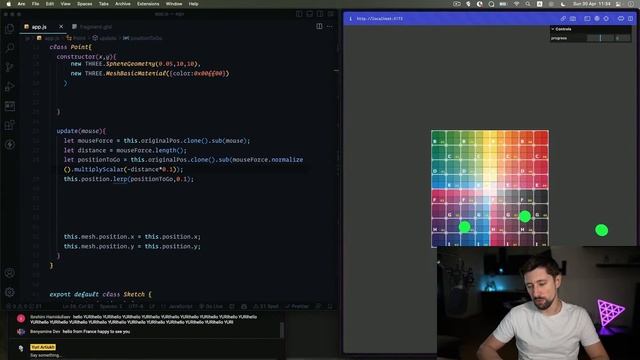The image size is (640, 360).
Task: Open the File menu
Action: click(36, 4)
